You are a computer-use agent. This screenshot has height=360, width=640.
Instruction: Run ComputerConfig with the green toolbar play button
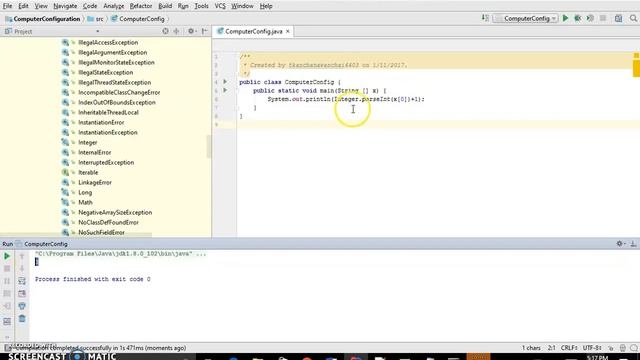(x=565, y=18)
